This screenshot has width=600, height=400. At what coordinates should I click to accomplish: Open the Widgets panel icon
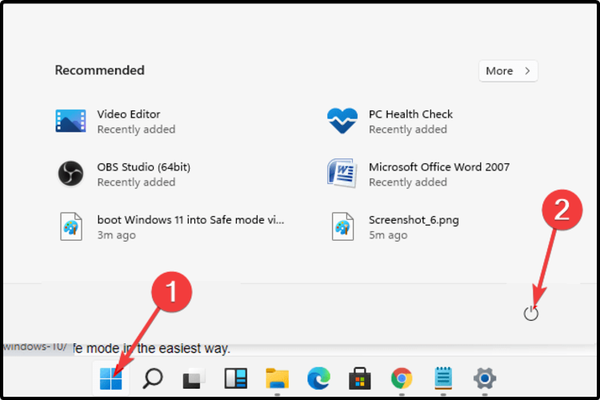pos(235,378)
